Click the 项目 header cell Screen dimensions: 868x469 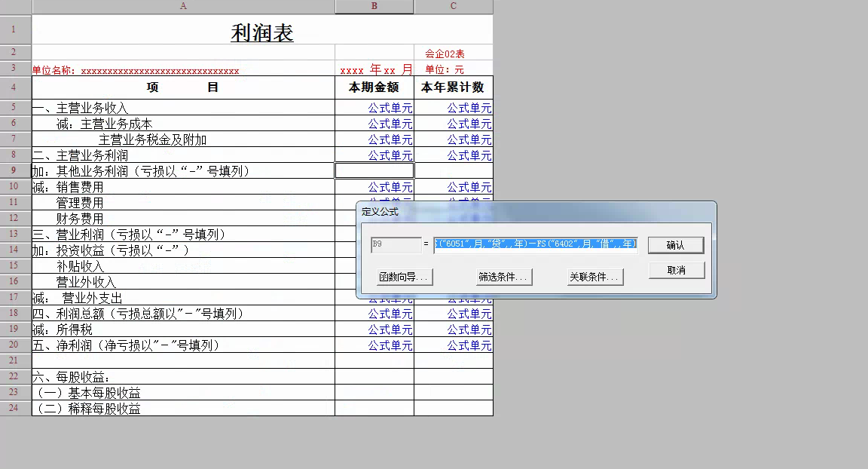(x=183, y=87)
